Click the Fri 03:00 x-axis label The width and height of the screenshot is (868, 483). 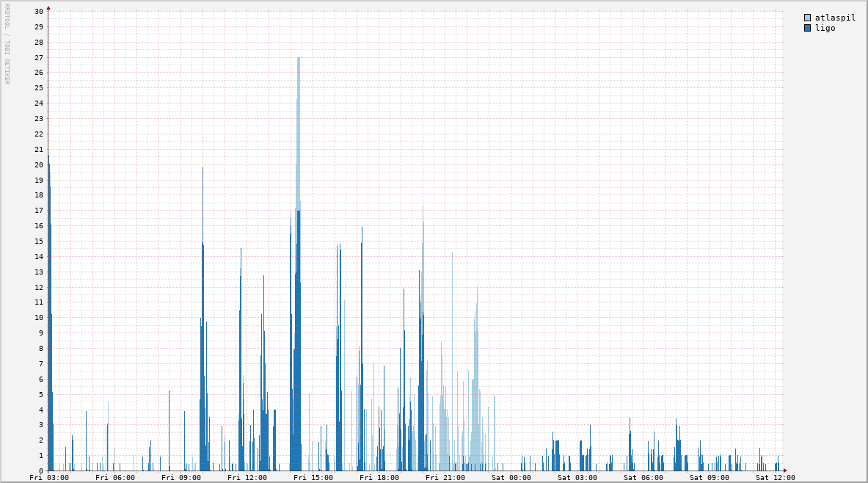click(x=49, y=478)
